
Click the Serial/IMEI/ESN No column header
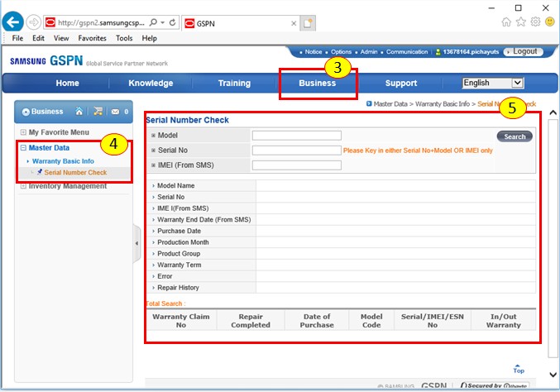[x=433, y=321]
